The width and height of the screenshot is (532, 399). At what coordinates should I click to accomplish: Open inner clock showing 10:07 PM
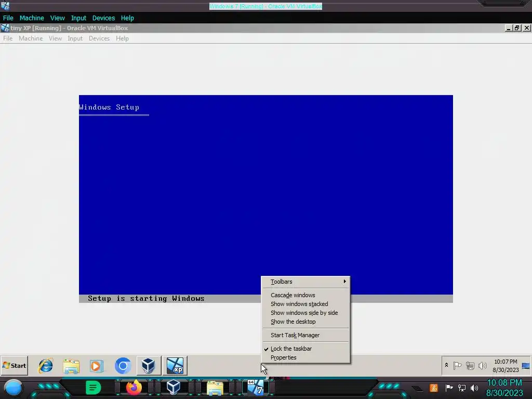pyautogui.click(x=506, y=366)
